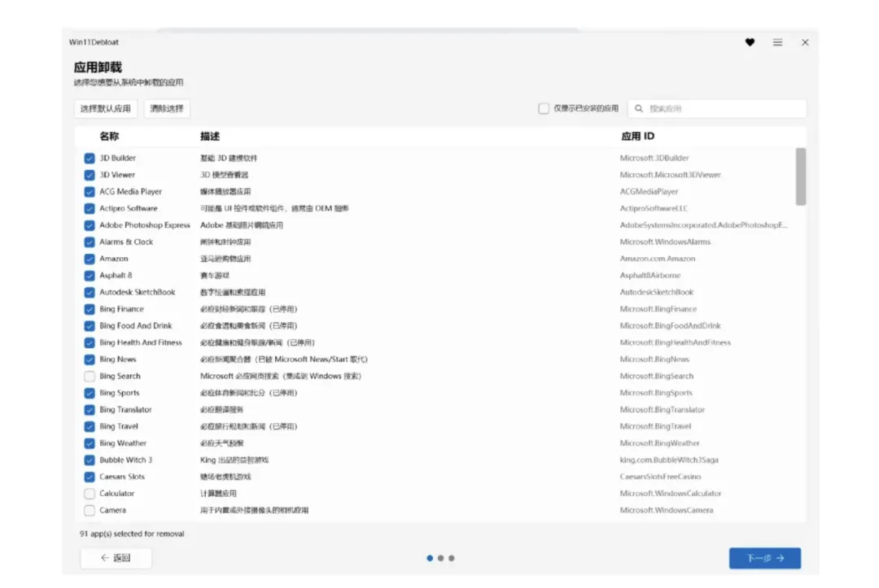The height and width of the screenshot is (588, 879).
Task: Click Bing News description text
Action: coord(284,359)
